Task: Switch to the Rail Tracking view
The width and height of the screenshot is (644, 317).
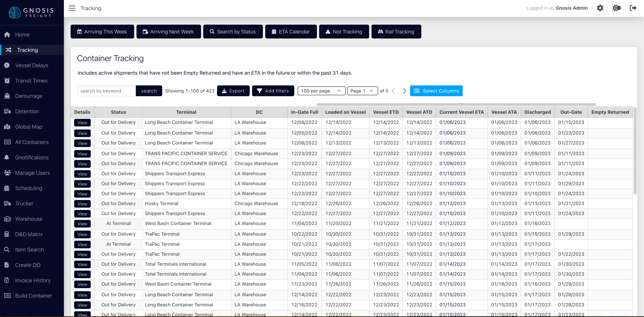Action: click(x=396, y=32)
